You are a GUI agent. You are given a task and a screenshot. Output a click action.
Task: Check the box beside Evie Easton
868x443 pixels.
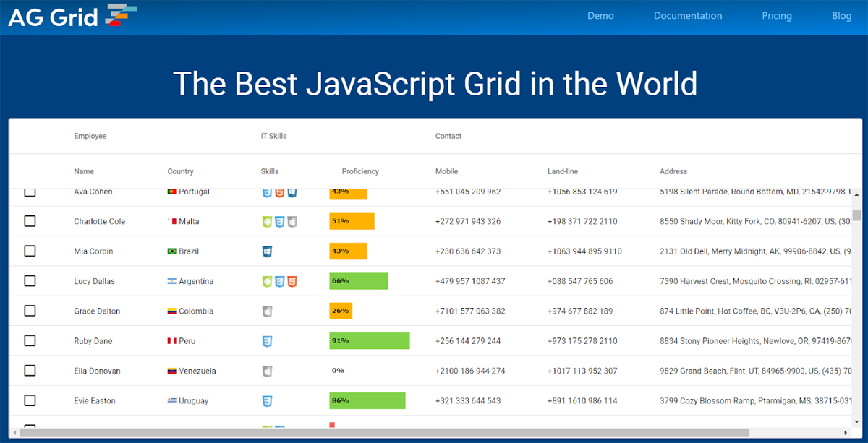(x=30, y=400)
